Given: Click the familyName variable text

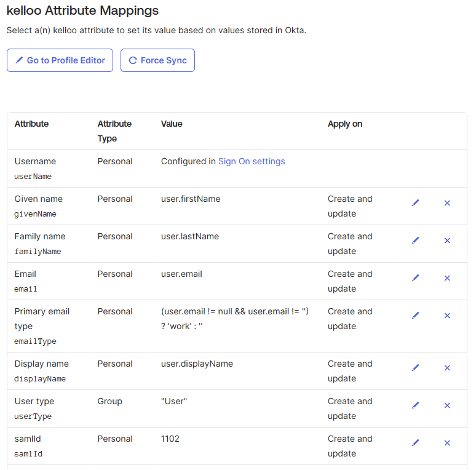Looking at the screenshot, I should pos(38,252).
